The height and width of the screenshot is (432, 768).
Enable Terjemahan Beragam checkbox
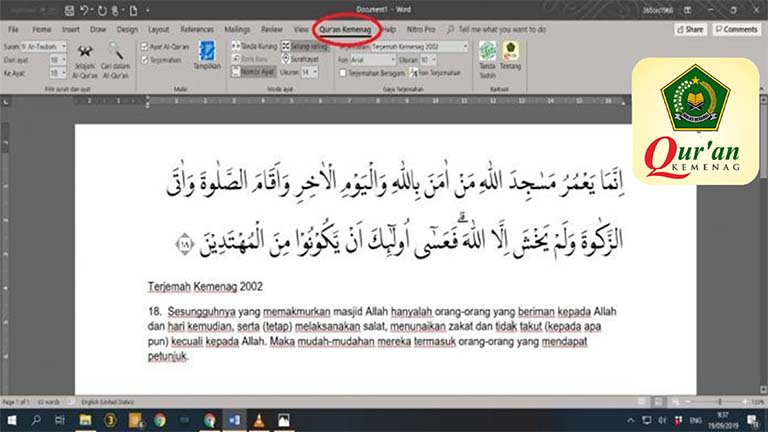[343, 73]
